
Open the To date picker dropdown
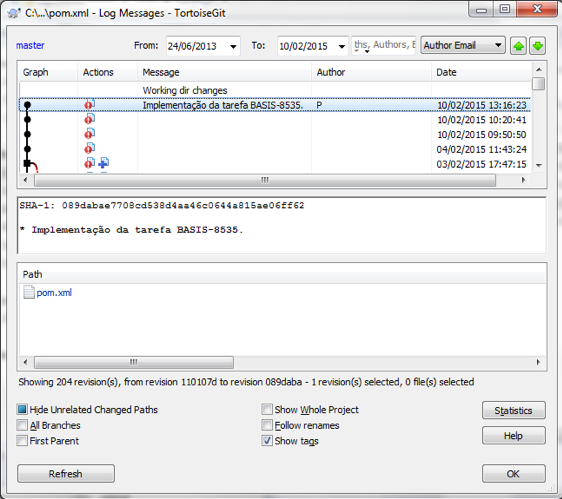tap(342, 46)
